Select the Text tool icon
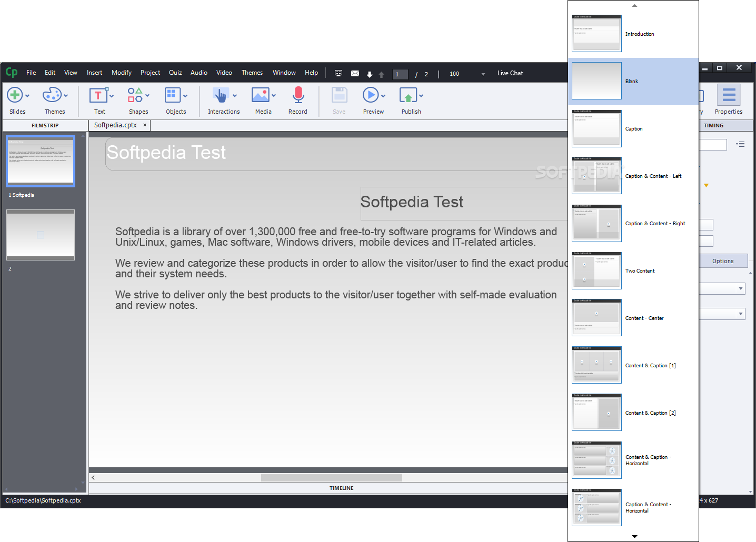756x542 pixels. (98, 95)
